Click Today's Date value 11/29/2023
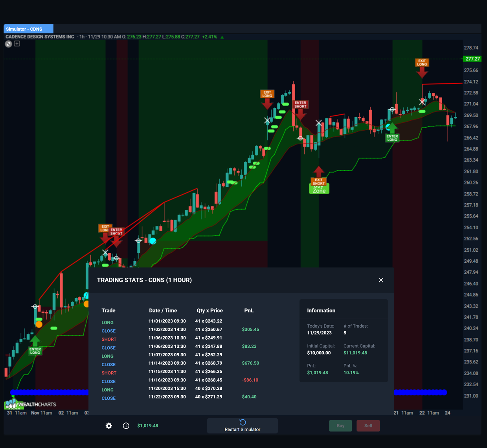487x448 pixels. [x=319, y=333]
